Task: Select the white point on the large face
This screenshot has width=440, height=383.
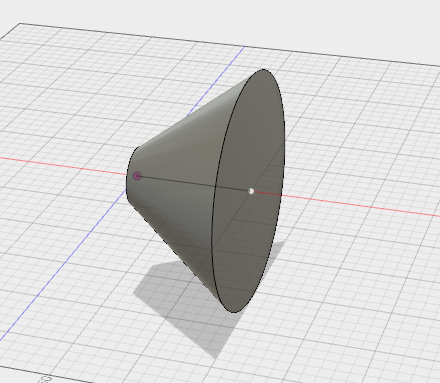Action: 251,191
